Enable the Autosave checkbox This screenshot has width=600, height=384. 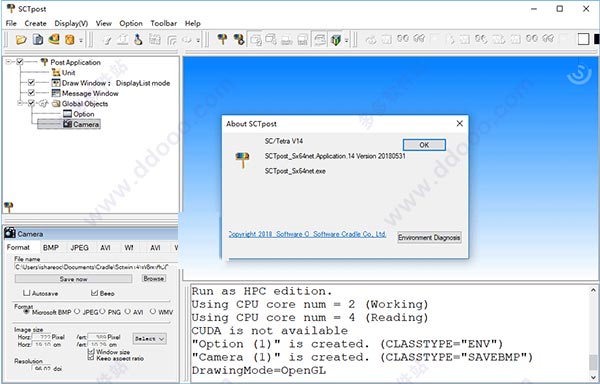pyautogui.click(x=26, y=293)
